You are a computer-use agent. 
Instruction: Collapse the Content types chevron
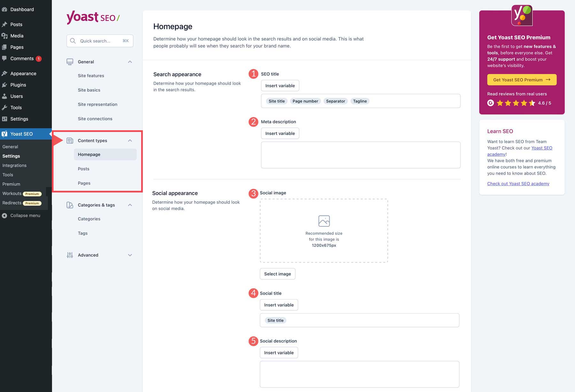pyautogui.click(x=130, y=140)
